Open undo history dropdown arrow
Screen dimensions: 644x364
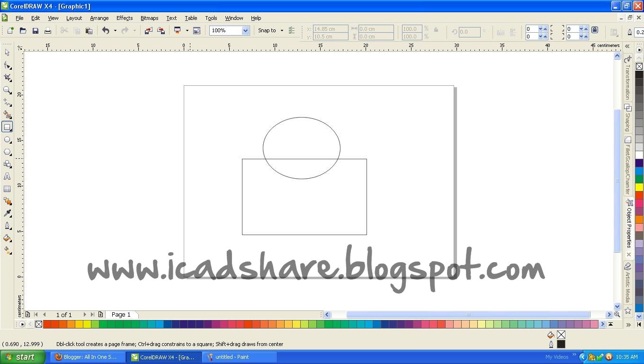coord(115,30)
